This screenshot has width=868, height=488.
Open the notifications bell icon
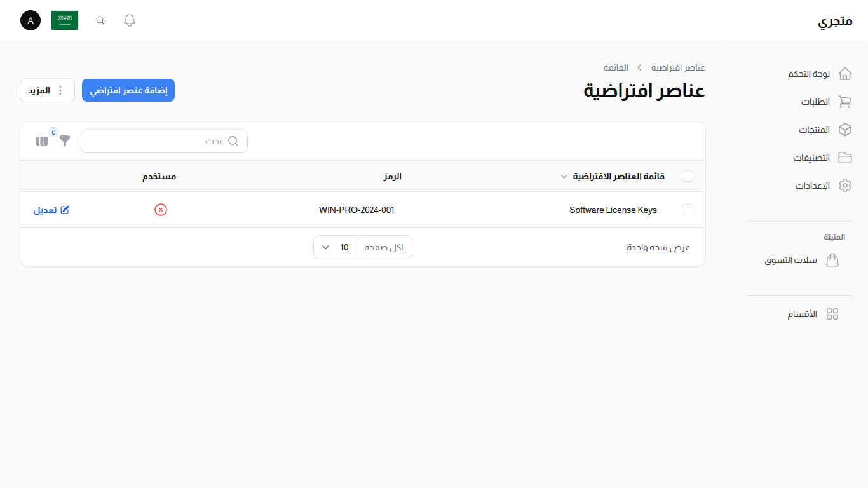[129, 20]
